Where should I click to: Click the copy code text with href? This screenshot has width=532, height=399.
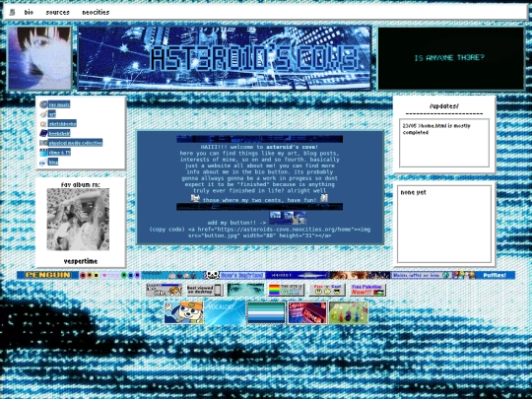tap(260, 233)
